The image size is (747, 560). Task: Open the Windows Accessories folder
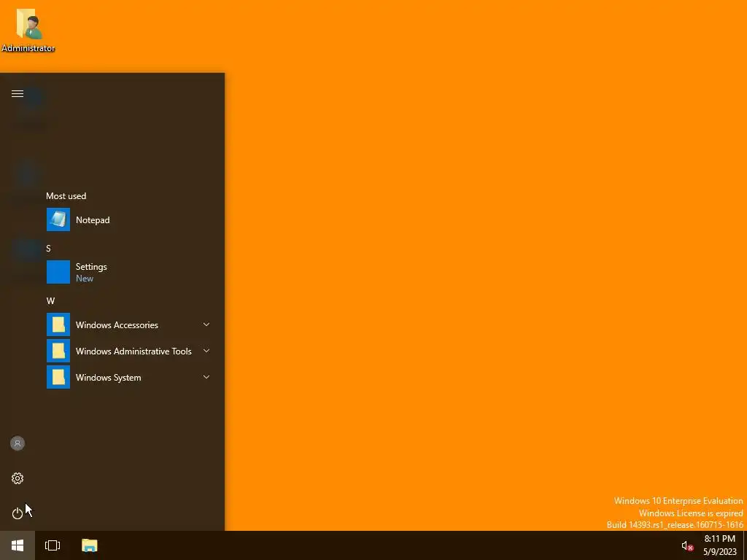[x=128, y=324]
